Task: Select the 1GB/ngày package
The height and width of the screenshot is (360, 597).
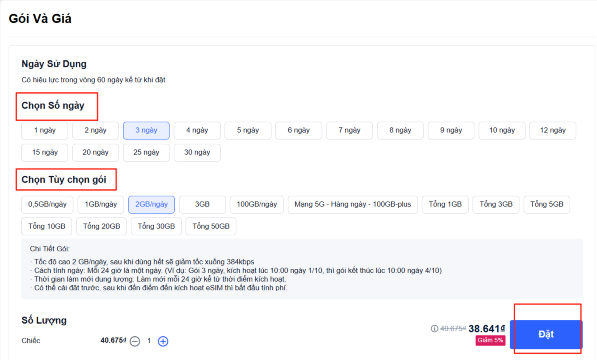Action: (101, 204)
